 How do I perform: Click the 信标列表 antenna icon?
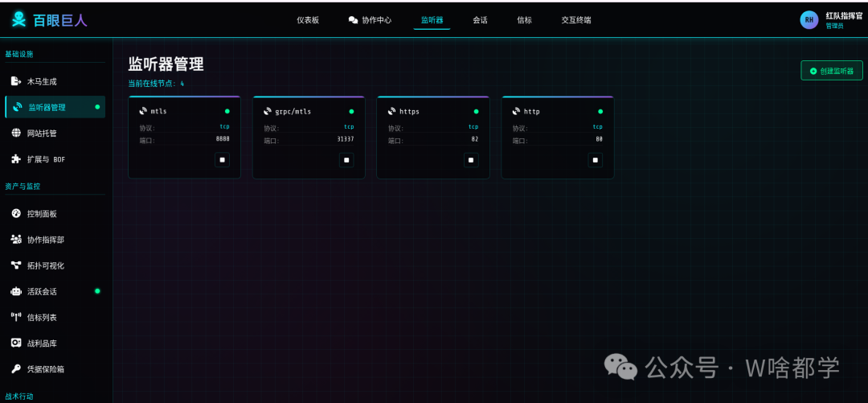pyautogui.click(x=16, y=317)
